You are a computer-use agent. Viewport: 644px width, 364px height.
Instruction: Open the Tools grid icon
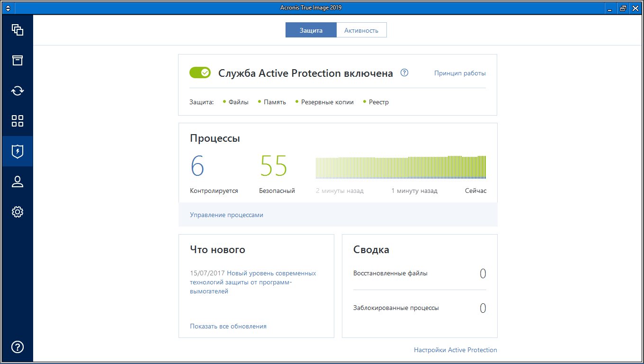tap(18, 121)
